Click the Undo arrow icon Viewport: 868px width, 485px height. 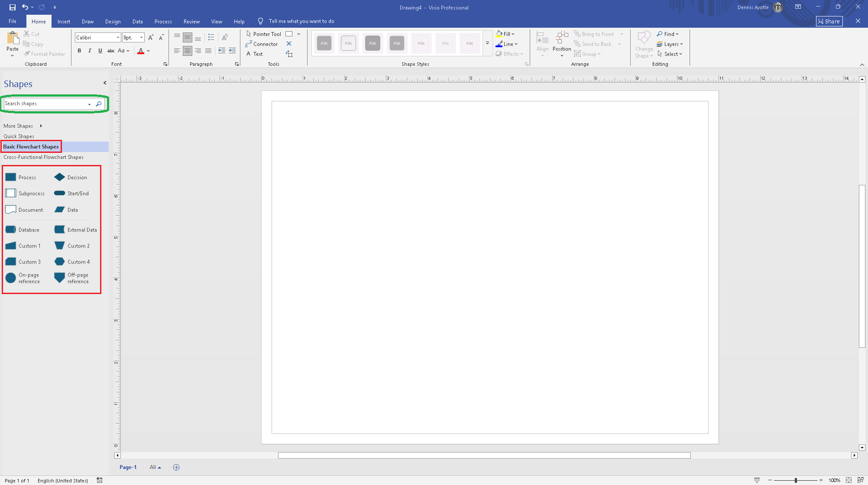point(25,7)
